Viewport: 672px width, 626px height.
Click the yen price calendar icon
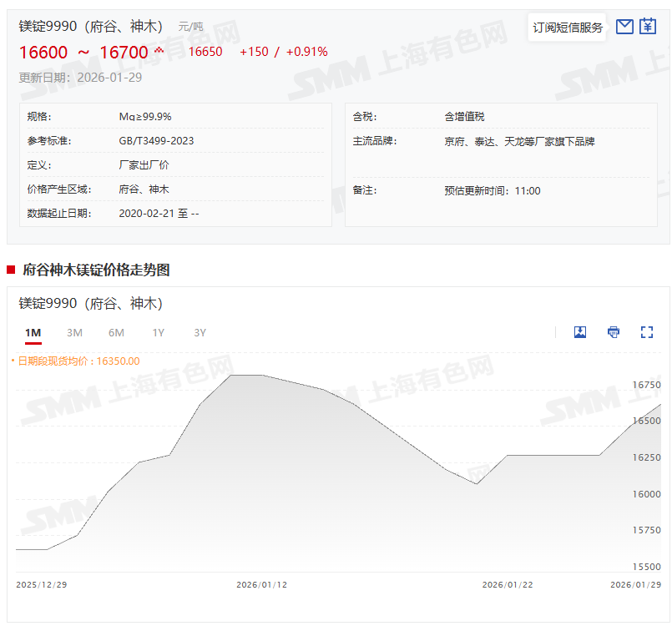pos(648,27)
